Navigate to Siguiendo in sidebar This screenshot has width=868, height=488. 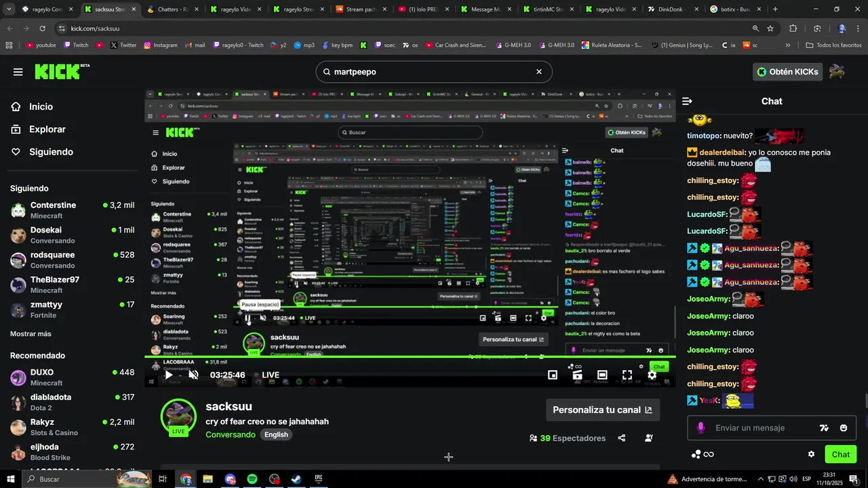[42, 152]
